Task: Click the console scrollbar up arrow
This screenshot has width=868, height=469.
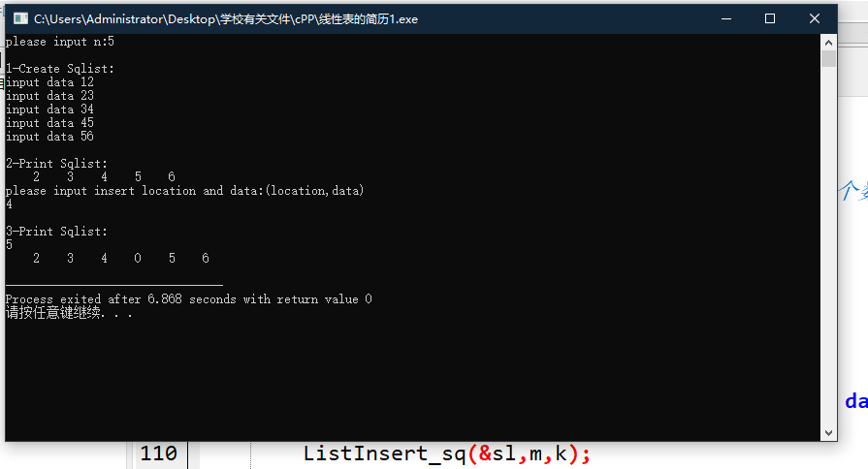Action: pos(828,43)
